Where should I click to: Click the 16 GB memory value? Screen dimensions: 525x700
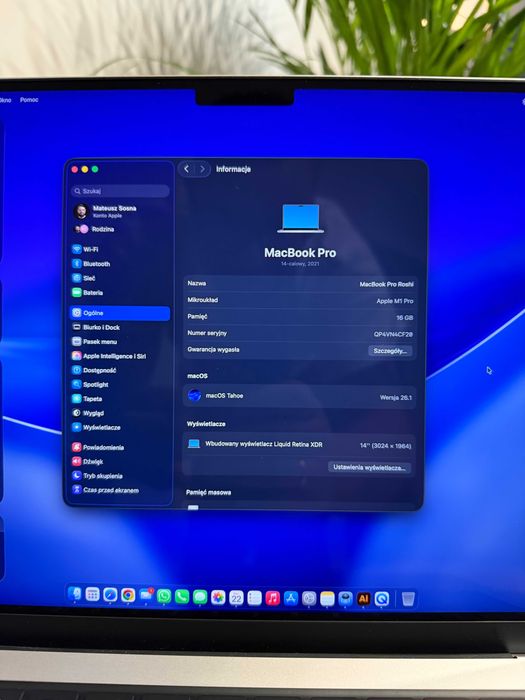click(404, 317)
